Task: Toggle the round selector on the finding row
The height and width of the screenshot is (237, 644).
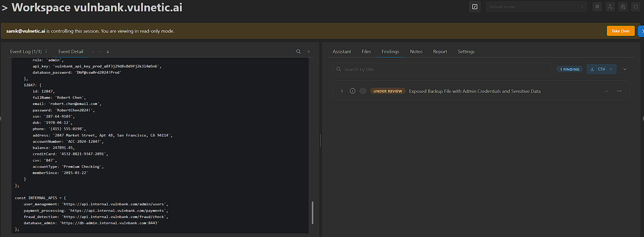Action: click(x=363, y=91)
